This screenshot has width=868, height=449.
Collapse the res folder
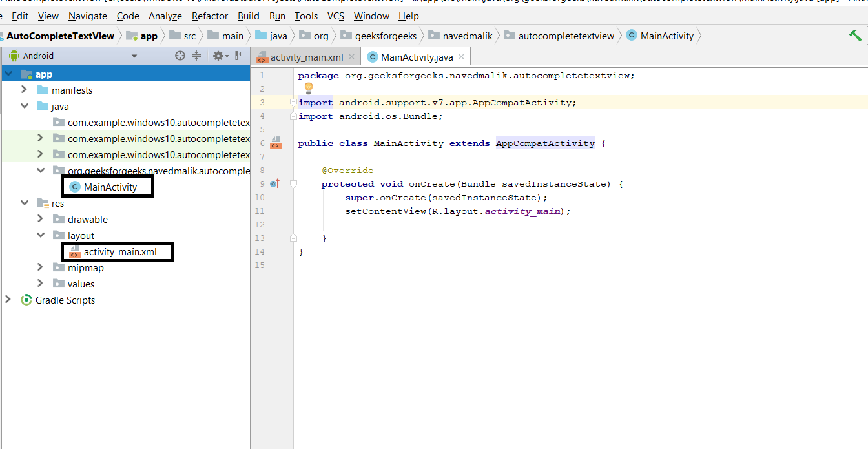pos(24,203)
